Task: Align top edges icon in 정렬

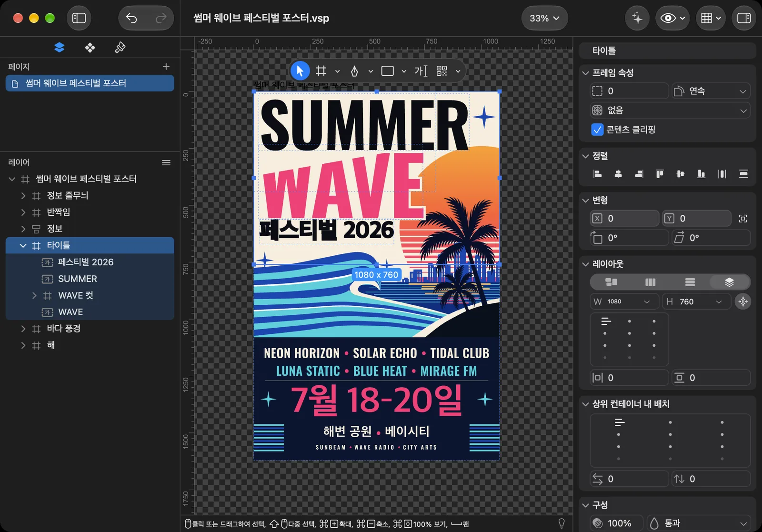Action: pyautogui.click(x=660, y=174)
